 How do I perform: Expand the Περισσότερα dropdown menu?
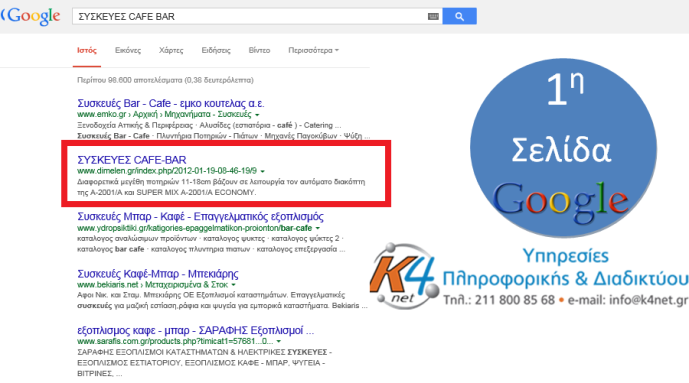tap(313, 51)
